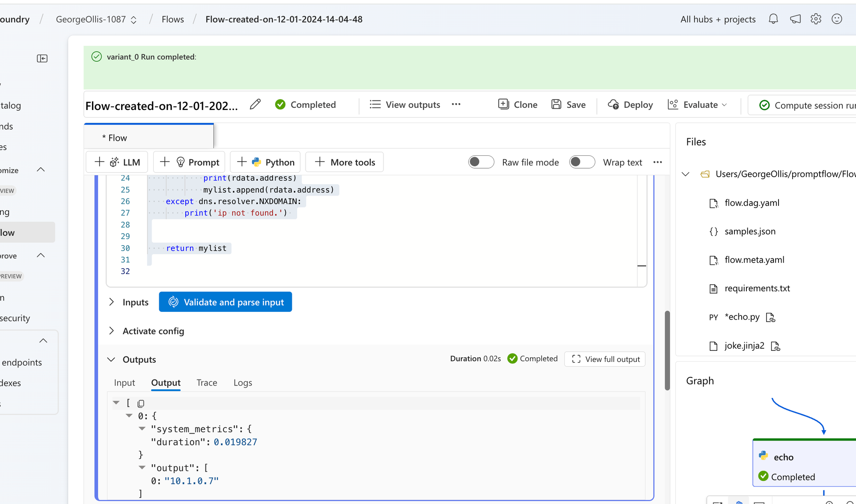Click the pencil icon to rename the flow
This screenshot has height=504, width=856.
click(x=255, y=104)
